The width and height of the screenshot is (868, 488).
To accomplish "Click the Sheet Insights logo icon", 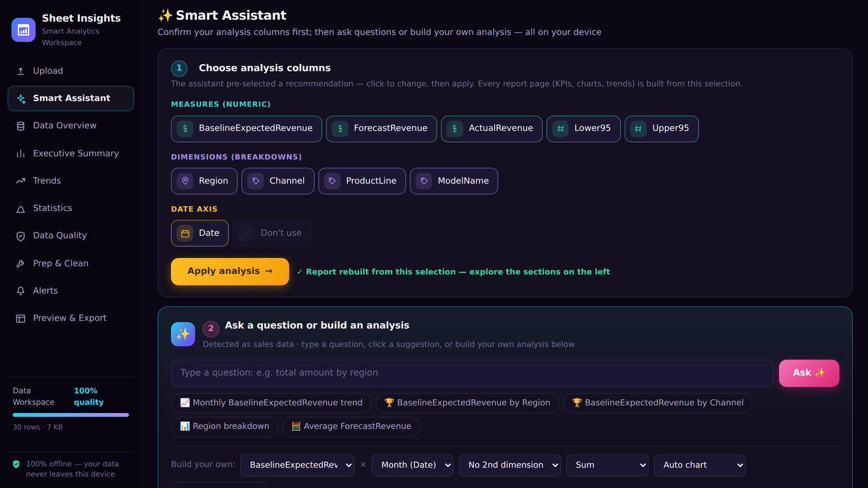I will [x=24, y=30].
